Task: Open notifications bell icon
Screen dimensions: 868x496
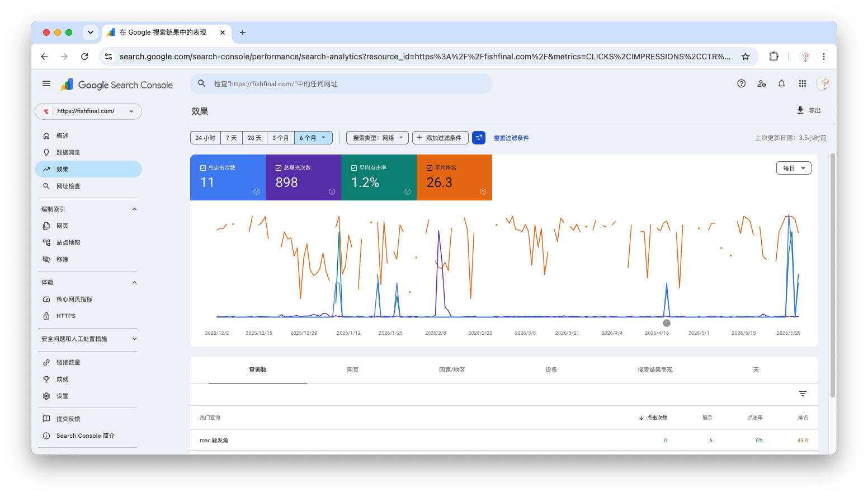Action: 782,84
